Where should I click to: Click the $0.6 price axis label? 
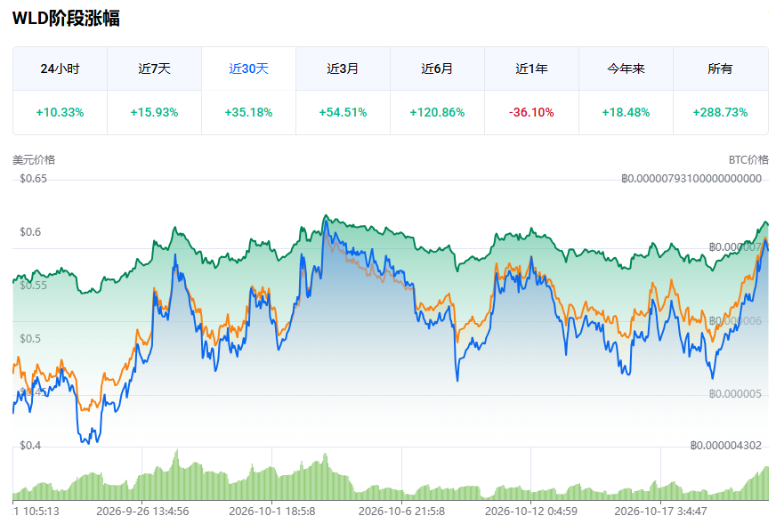pos(30,232)
